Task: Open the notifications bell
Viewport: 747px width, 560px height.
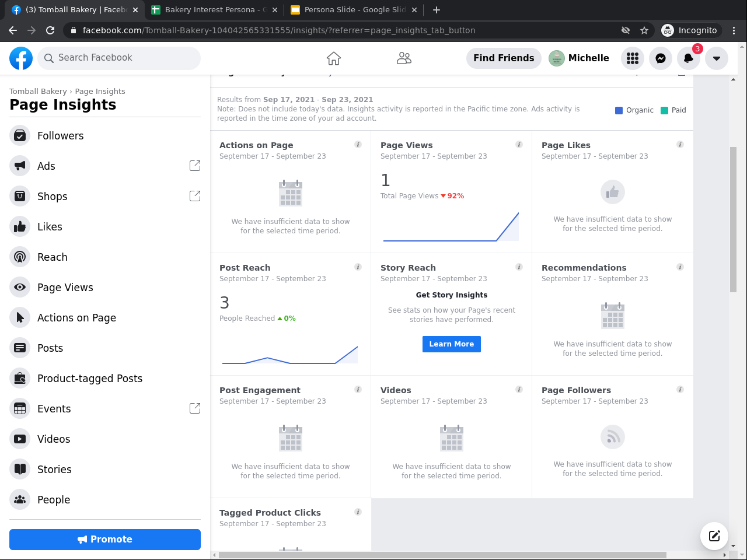Action: (x=689, y=58)
